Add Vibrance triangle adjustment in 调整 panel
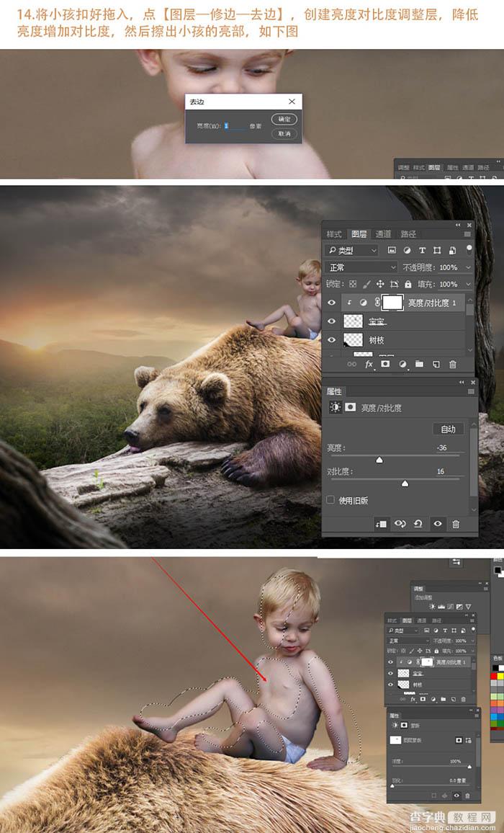This screenshot has width=504, height=833. [x=468, y=607]
